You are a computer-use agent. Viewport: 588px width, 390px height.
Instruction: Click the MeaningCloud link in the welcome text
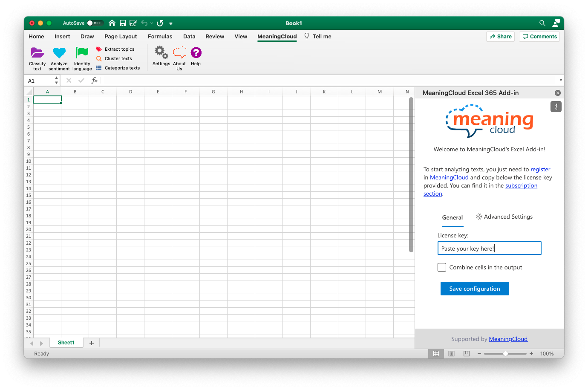(x=449, y=177)
